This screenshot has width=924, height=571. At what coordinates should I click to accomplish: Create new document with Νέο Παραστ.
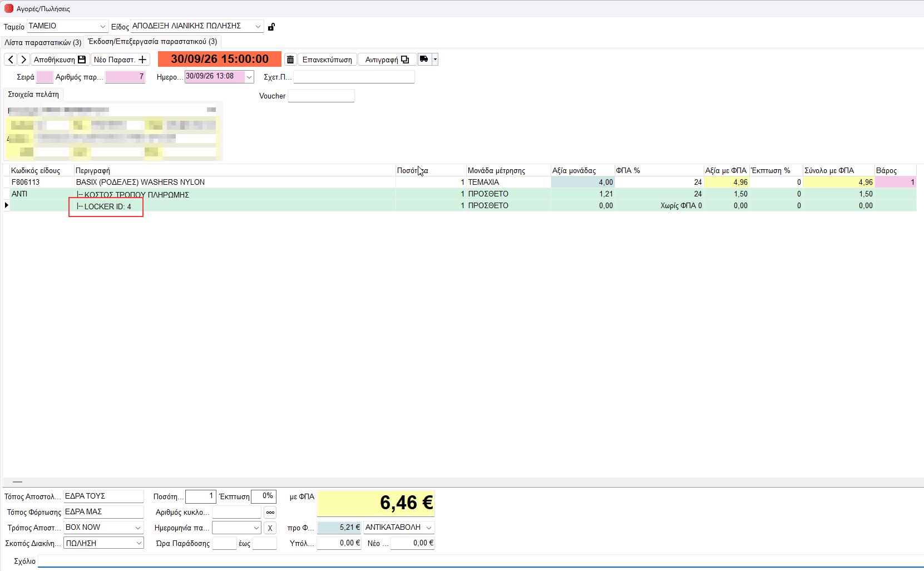(120, 60)
